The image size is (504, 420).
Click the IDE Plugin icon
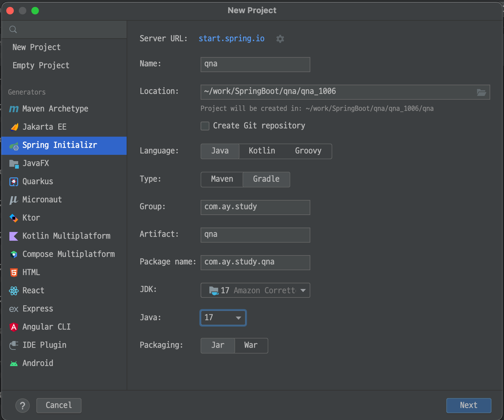tap(14, 345)
